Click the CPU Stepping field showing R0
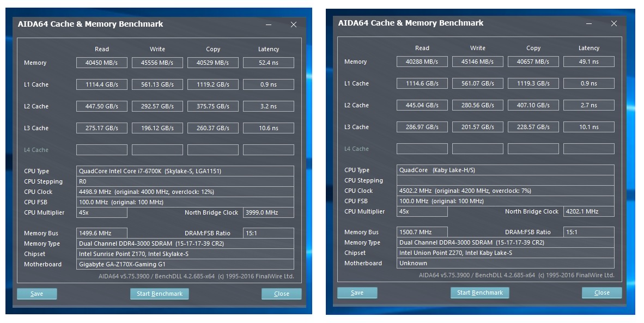Viewport: 644px width, 323px height. tap(185, 181)
